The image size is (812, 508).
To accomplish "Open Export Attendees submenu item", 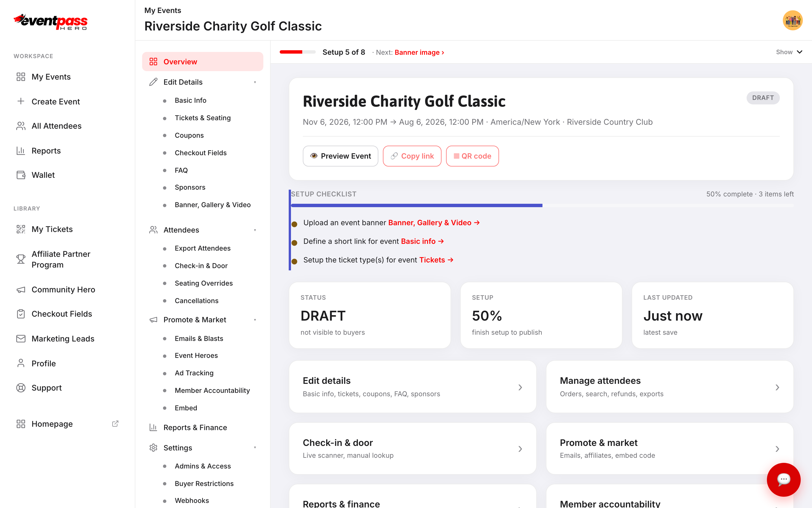I will coord(203,248).
